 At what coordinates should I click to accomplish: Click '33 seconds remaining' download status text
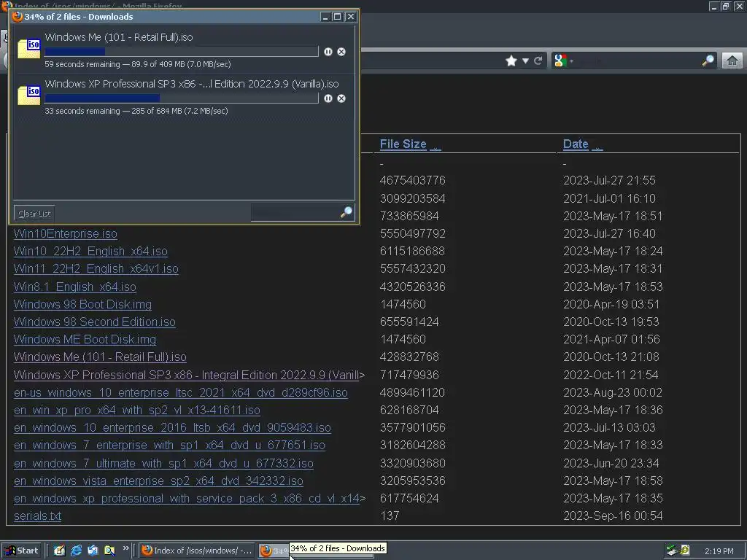click(82, 111)
